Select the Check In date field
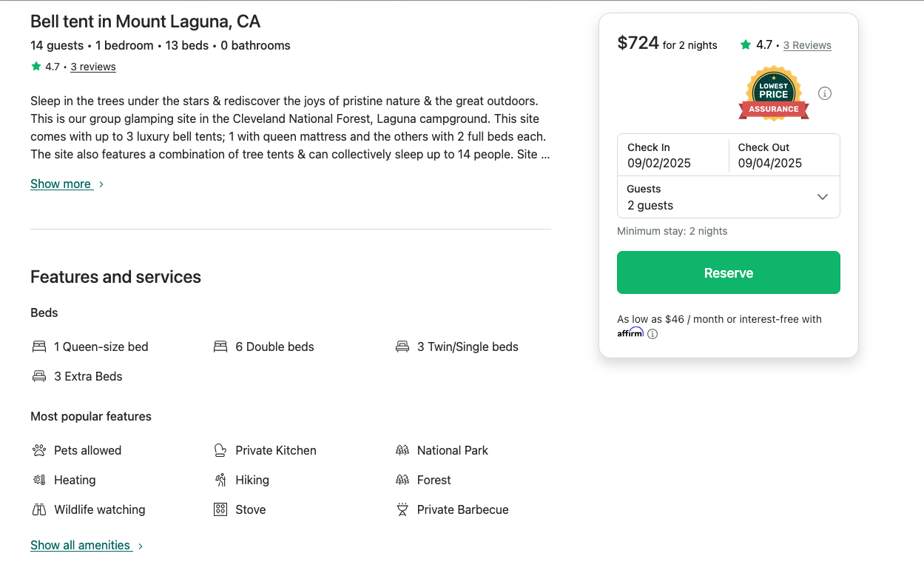The width and height of the screenshot is (924, 579). pos(672,155)
